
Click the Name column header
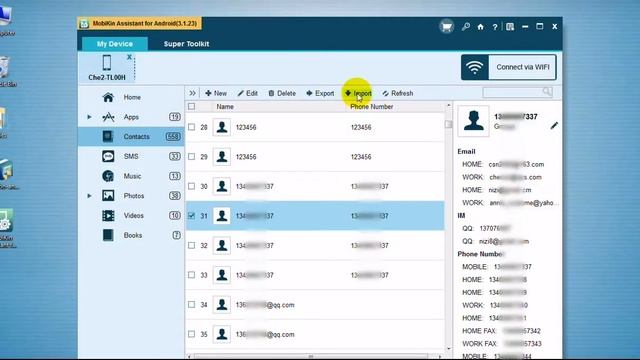coord(225,107)
